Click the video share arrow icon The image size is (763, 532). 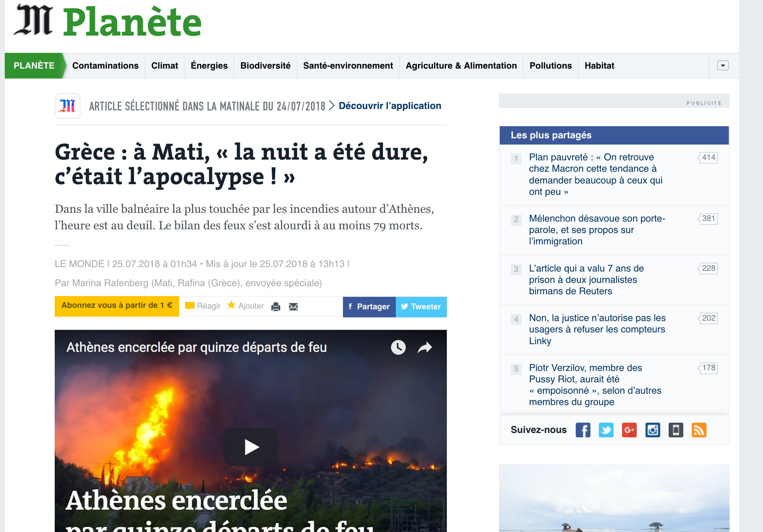425,347
